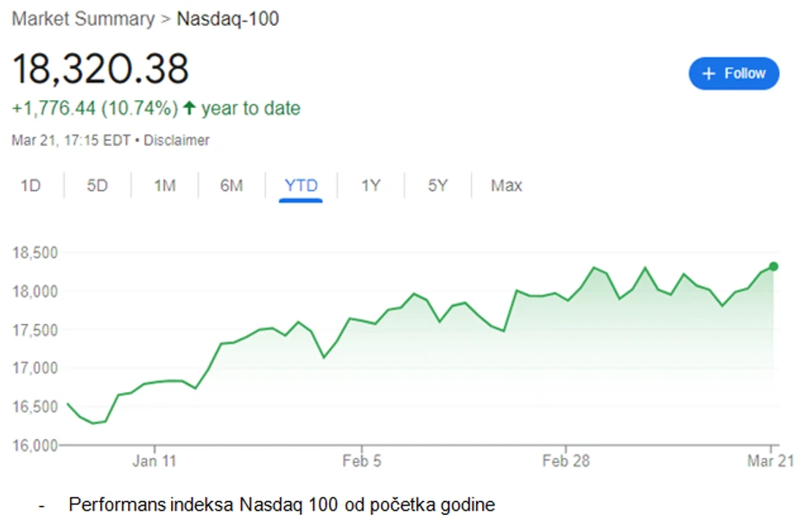Screen dimensions: 812x527
Task: Click the green up arrow icon
Action: pos(188,108)
